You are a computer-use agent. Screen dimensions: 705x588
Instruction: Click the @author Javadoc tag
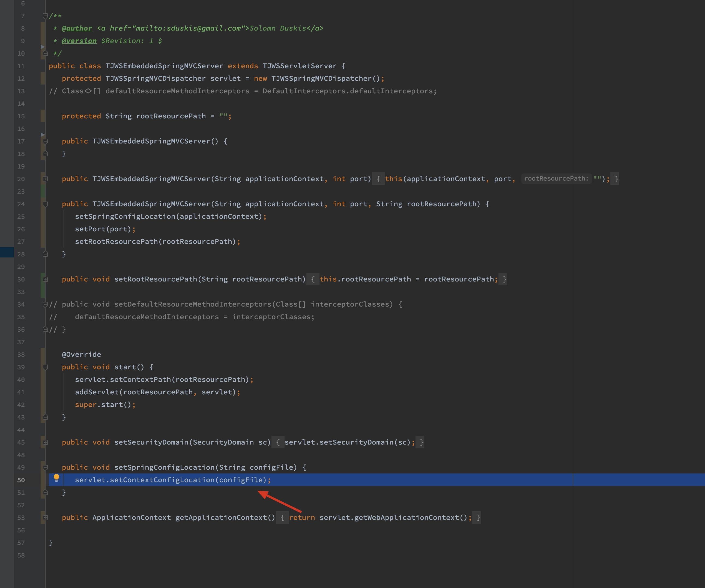pos(77,28)
